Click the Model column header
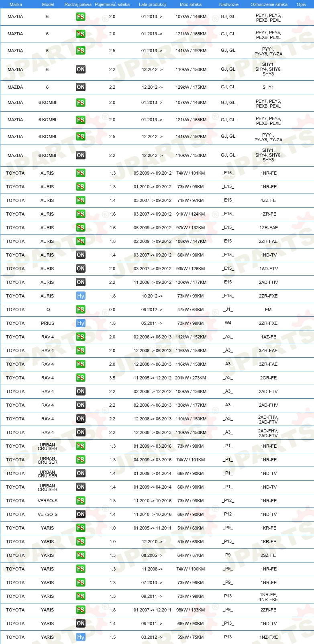Viewport: 314px width, 644px height. pyautogui.click(x=48, y=4)
